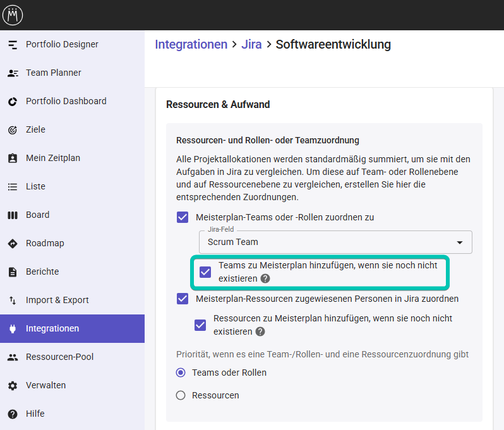504x430 pixels.
Task: Click the Berichte document icon
Action: pos(13,272)
